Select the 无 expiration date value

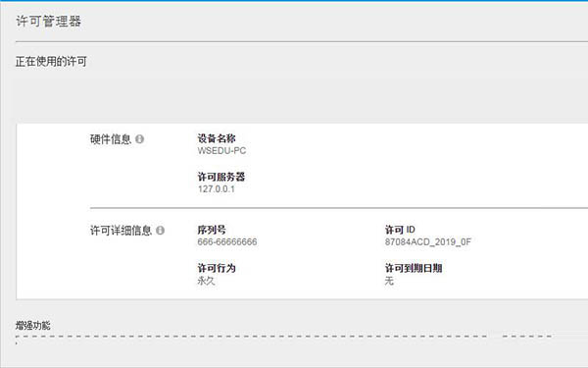389,281
